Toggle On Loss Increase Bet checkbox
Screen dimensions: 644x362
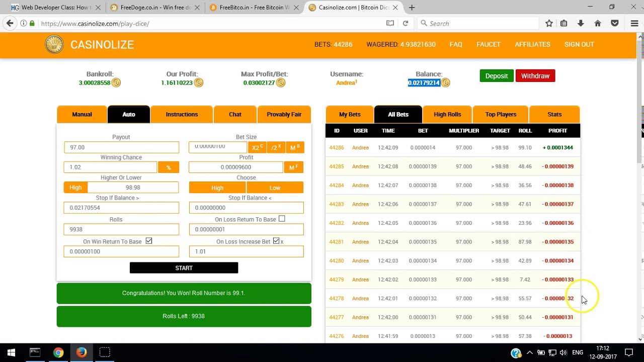tap(276, 241)
